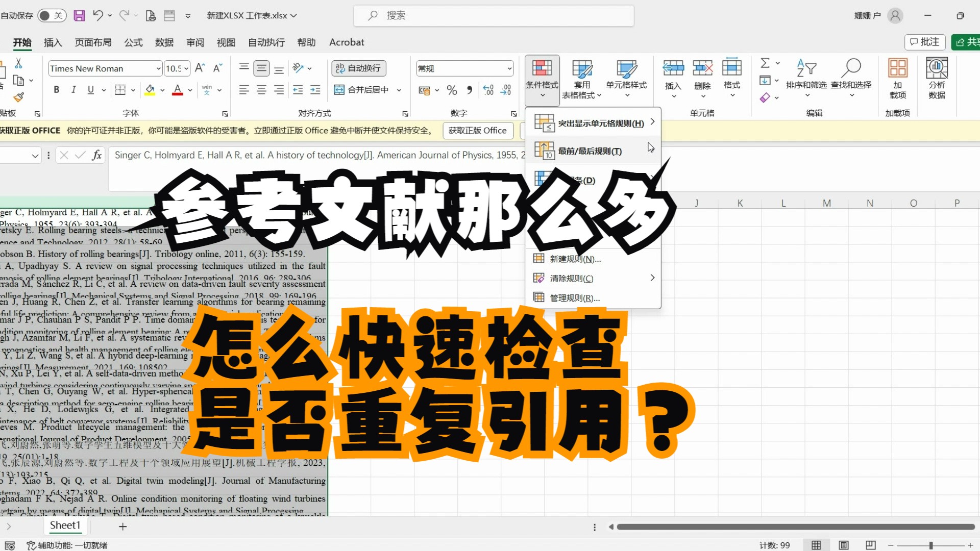Apply bold formatting to selected cell
The height and width of the screenshot is (551, 980).
pos(56,89)
